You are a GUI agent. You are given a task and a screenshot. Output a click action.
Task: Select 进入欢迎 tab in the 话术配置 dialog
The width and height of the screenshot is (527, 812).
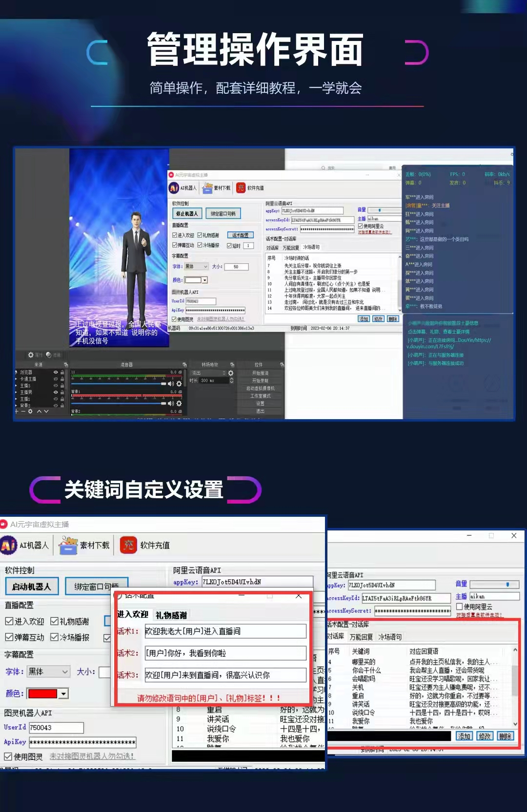(133, 614)
